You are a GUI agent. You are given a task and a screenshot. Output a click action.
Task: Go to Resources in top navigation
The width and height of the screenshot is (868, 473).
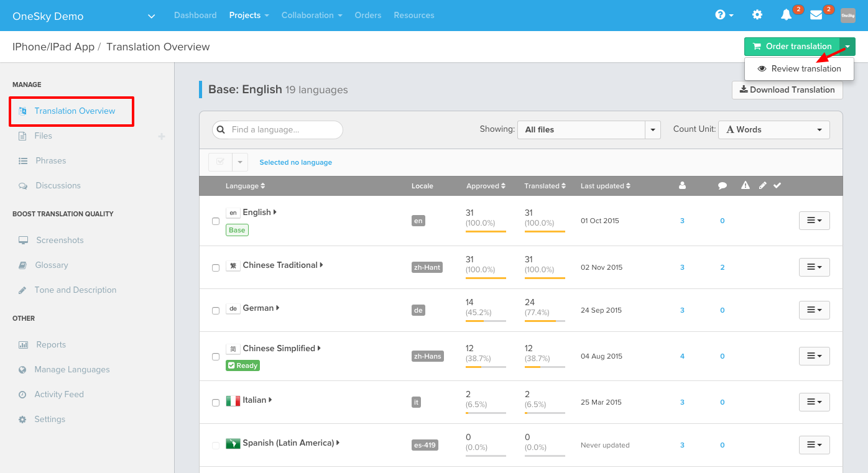[x=414, y=15]
